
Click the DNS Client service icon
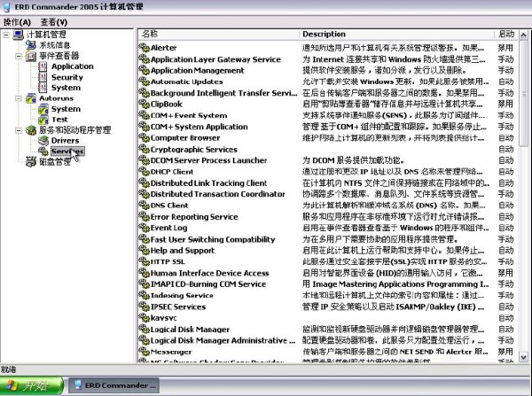point(145,206)
